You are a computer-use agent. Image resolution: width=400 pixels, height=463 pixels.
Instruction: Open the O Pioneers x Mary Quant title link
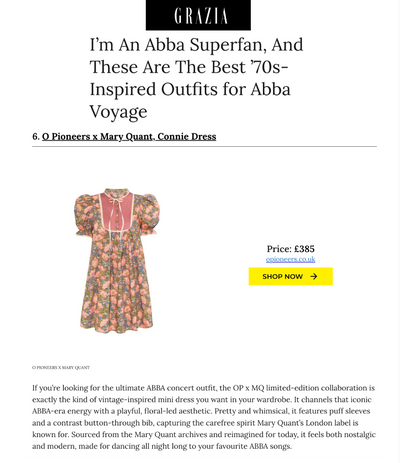(x=129, y=137)
